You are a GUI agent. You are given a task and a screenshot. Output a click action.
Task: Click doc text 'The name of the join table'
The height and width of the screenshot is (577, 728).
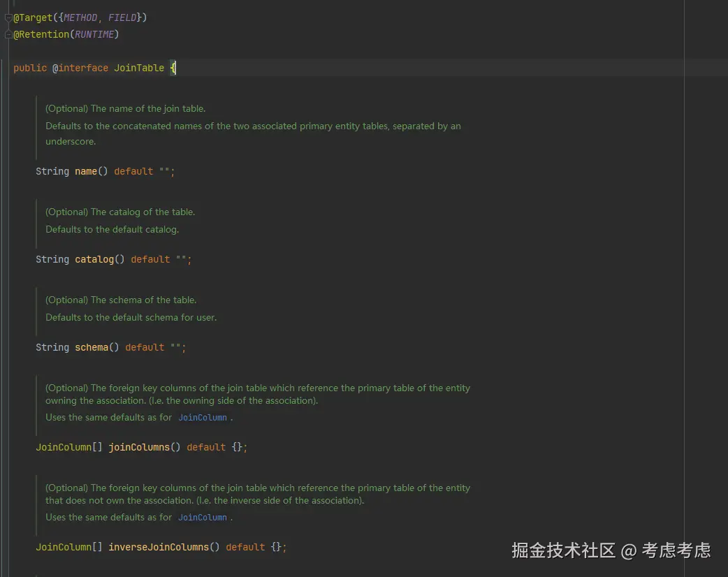click(x=147, y=108)
